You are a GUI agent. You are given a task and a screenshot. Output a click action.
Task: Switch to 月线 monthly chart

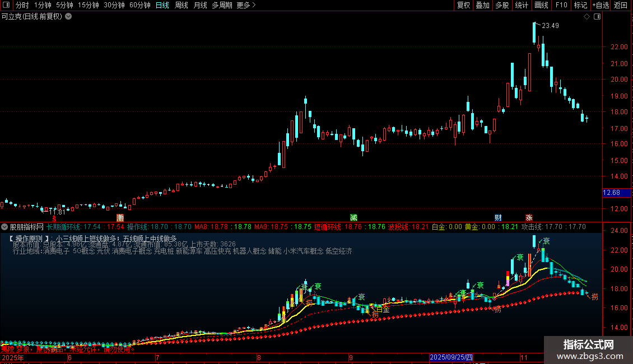click(200, 5)
